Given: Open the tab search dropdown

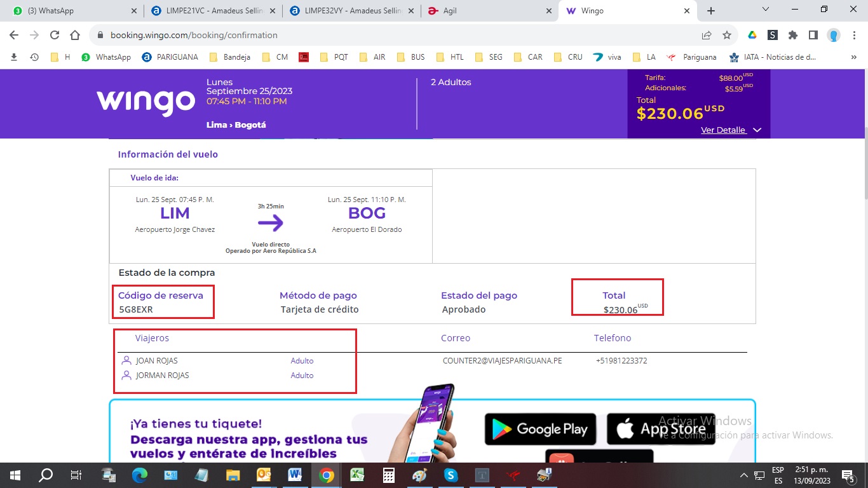Looking at the screenshot, I should [x=766, y=10].
